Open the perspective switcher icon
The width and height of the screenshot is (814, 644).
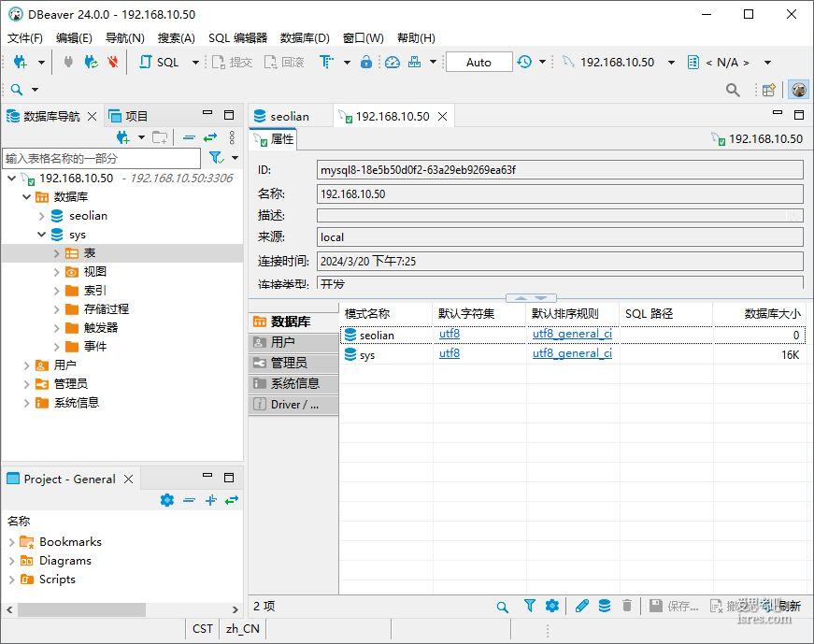[769, 90]
